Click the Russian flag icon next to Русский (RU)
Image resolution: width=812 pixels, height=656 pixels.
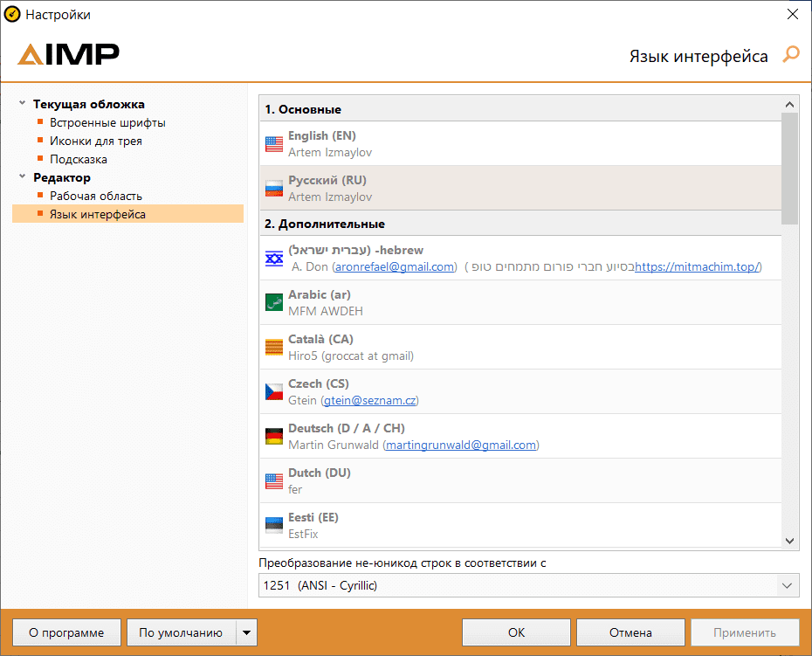point(274,188)
